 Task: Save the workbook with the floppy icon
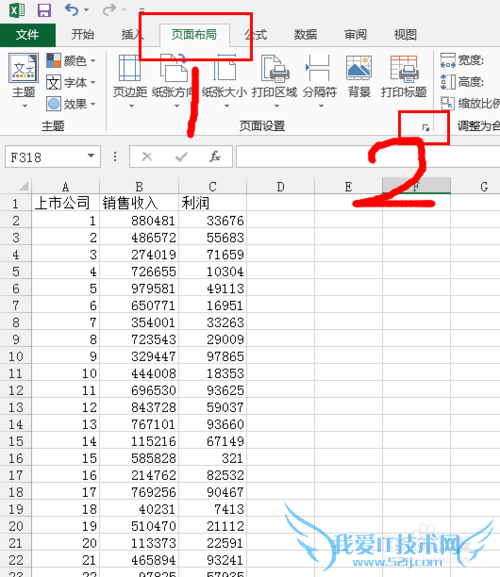pyautogui.click(x=44, y=10)
